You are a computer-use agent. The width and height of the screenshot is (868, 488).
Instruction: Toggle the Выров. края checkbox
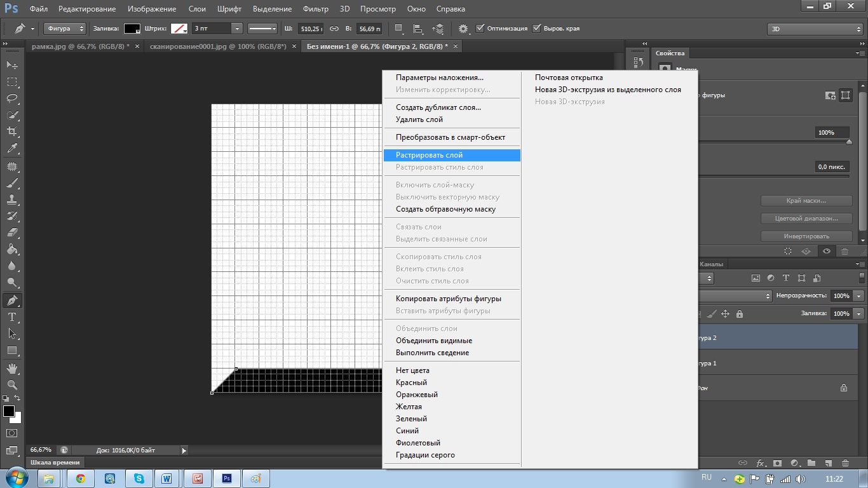pyautogui.click(x=537, y=29)
